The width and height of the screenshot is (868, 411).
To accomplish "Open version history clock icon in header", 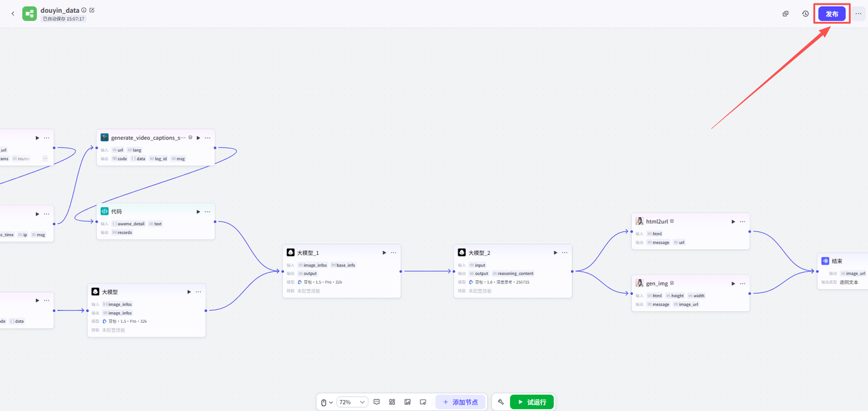I will (x=805, y=14).
